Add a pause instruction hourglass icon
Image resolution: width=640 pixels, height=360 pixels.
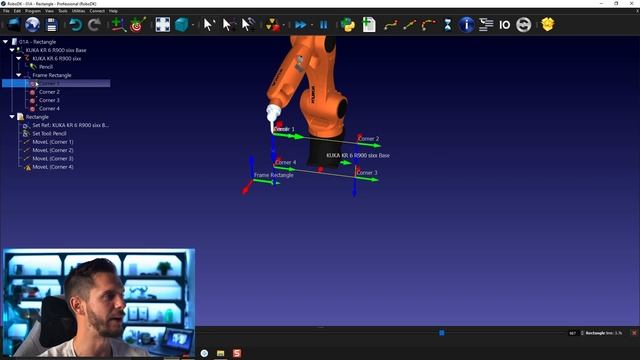[x=448, y=25]
